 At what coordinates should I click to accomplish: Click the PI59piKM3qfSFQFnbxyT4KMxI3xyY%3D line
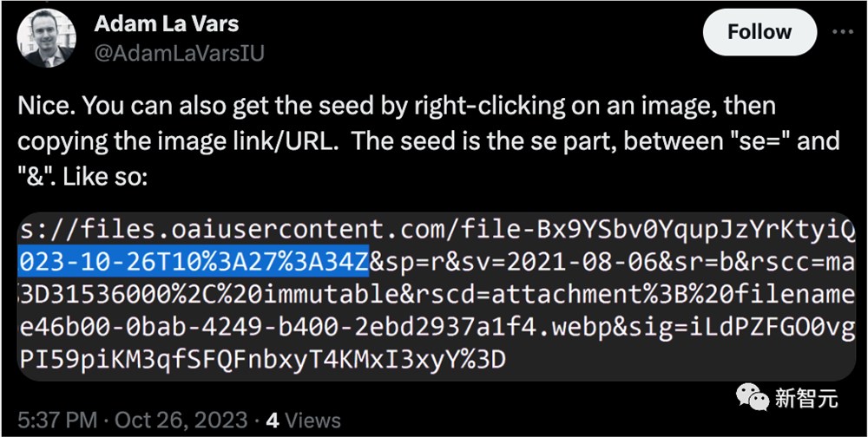pos(263,360)
